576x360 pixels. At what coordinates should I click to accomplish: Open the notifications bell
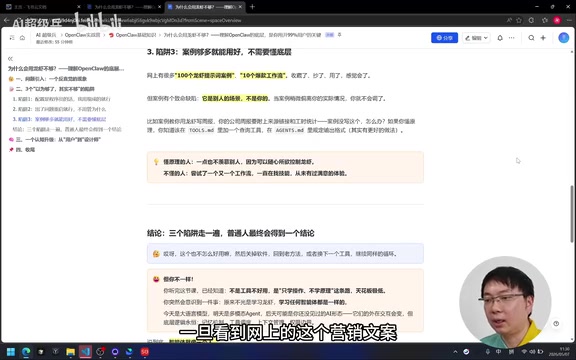(500, 38)
